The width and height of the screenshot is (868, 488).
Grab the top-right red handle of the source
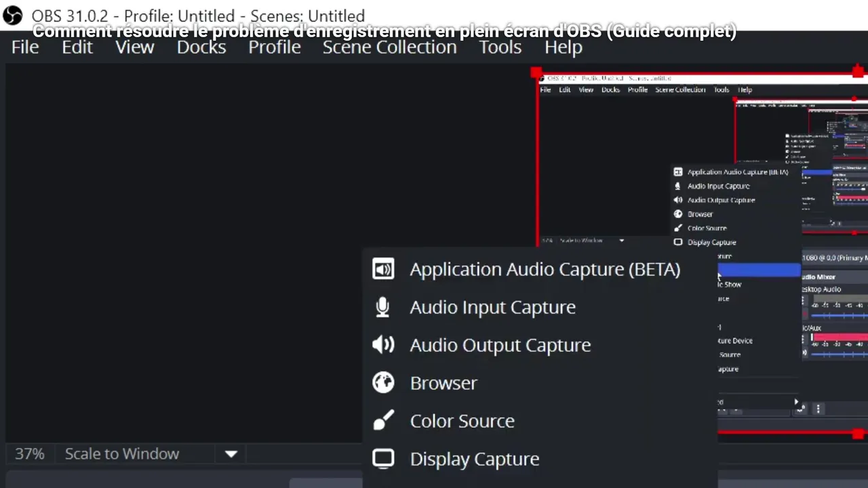point(858,71)
